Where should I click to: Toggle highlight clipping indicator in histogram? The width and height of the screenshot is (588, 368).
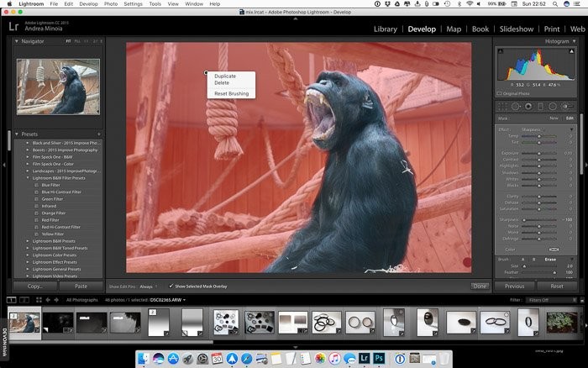click(x=571, y=51)
